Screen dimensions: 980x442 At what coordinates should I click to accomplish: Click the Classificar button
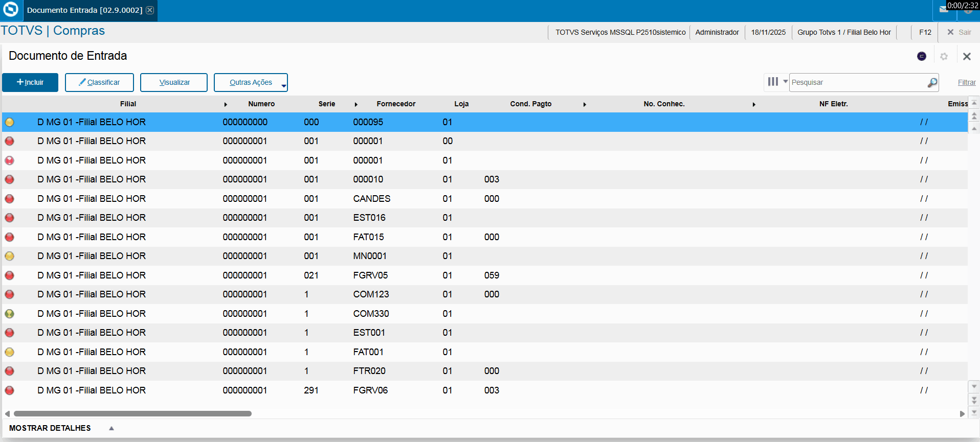click(x=99, y=82)
